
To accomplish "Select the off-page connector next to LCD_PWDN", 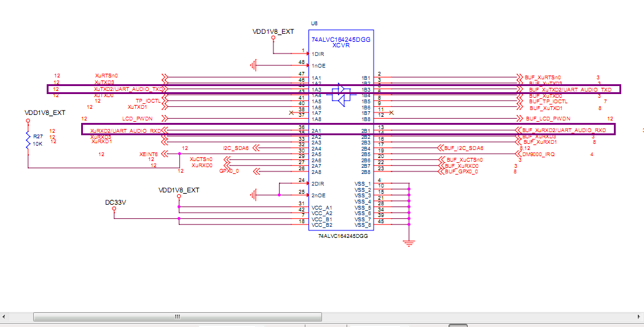I will 165,118.
